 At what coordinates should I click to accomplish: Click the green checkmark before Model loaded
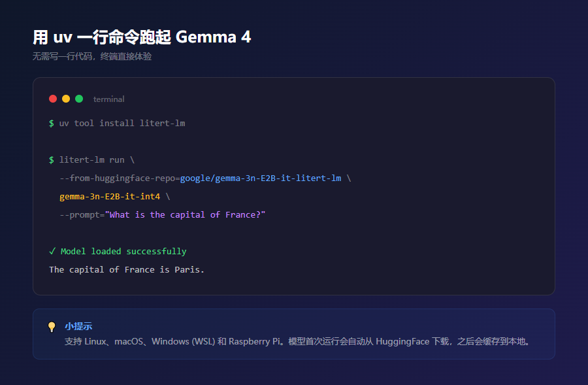point(52,251)
